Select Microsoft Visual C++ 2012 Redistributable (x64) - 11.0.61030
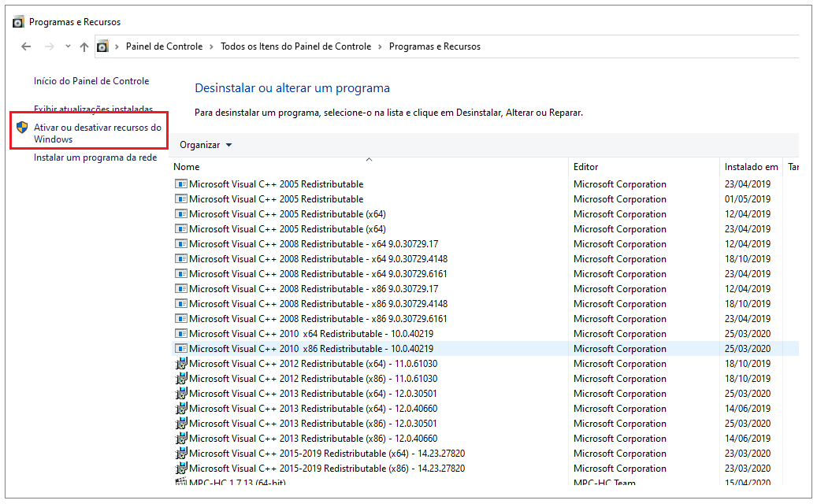The image size is (817, 504). coord(313,363)
